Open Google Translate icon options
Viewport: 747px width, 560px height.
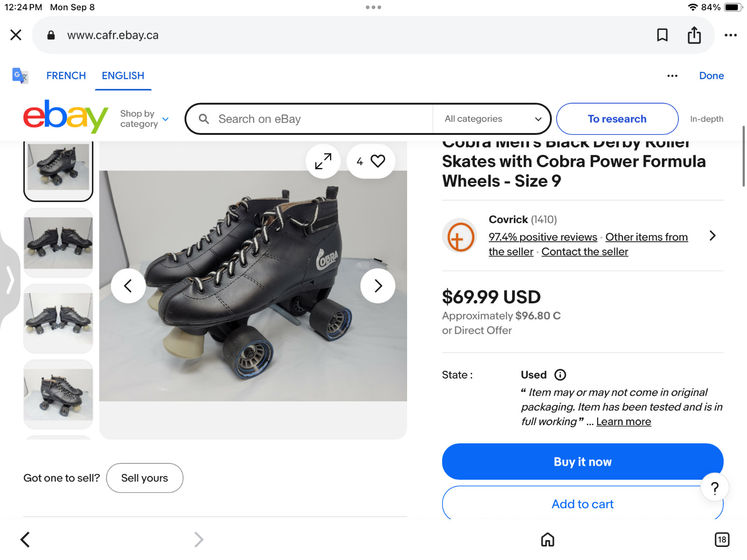pyautogui.click(x=20, y=76)
